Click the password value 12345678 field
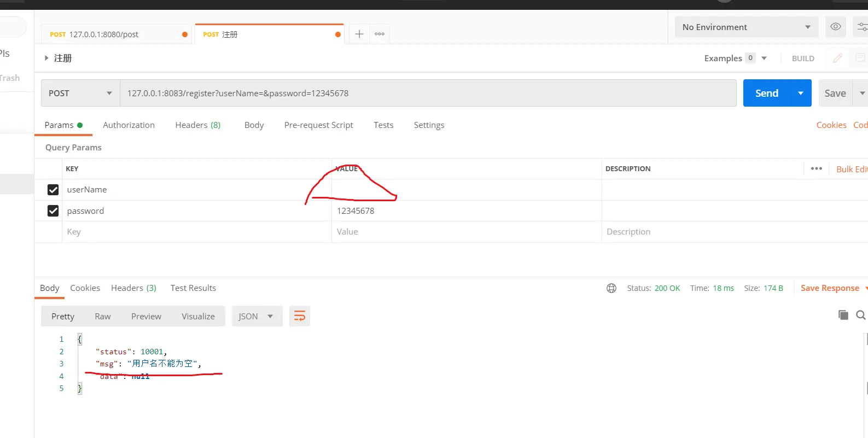This screenshot has width=868, height=438. tap(466, 211)
